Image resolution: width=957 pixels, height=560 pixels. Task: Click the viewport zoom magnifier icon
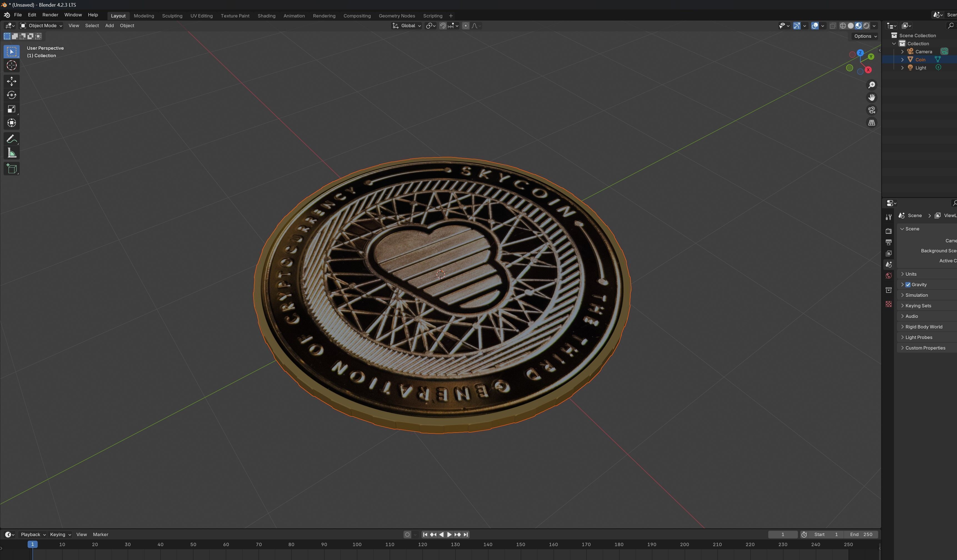(x=871, y=85)
